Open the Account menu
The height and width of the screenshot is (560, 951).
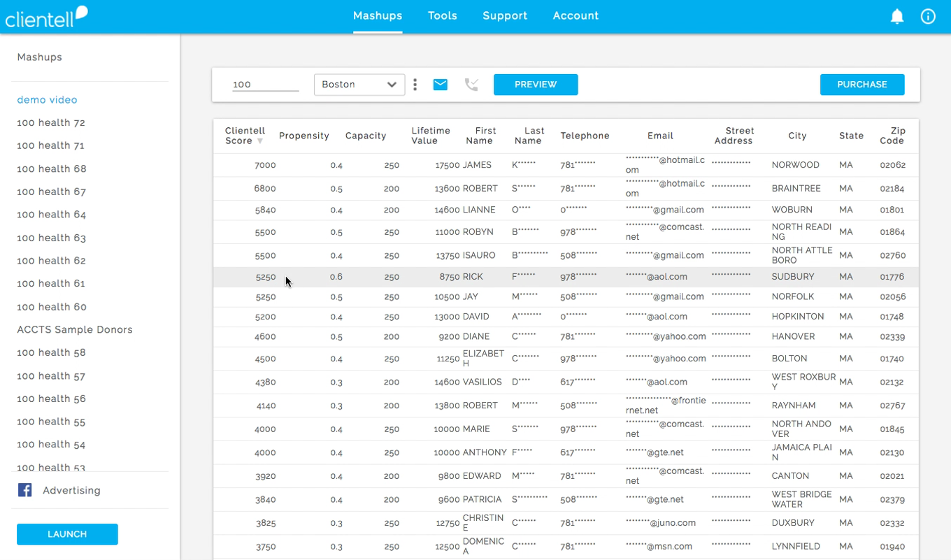[575, 16]
